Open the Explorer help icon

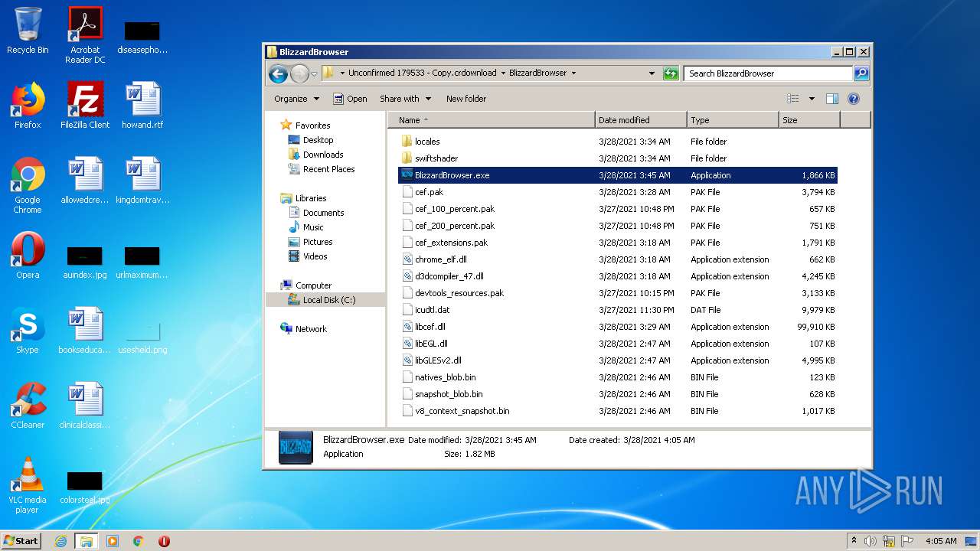click(x=854, y=99)
